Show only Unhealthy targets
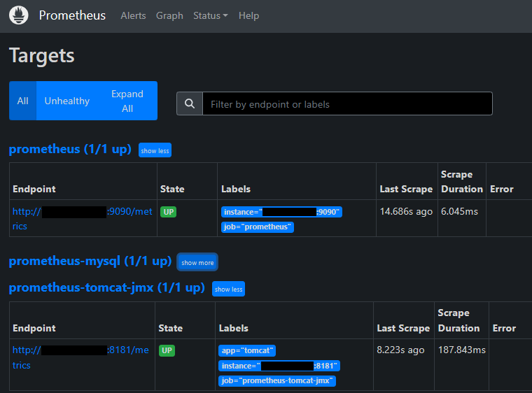Screen dimensions: 532x393 pos(66,101)
